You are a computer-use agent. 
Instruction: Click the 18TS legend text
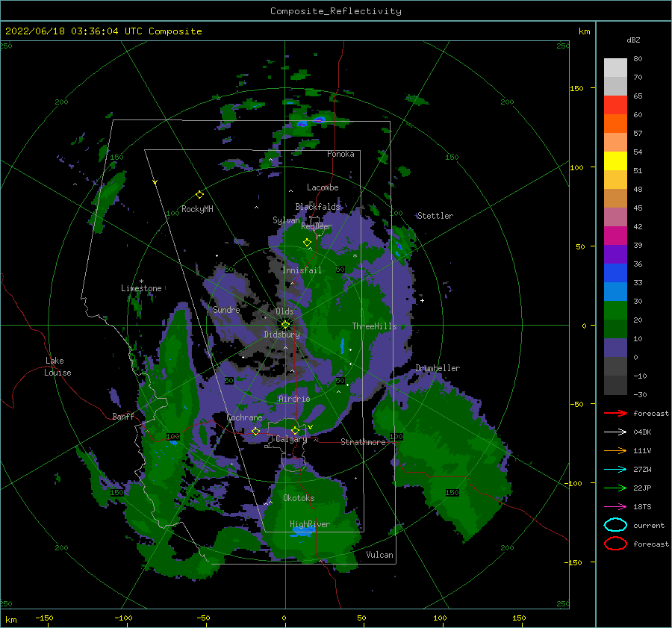(642, 507)
